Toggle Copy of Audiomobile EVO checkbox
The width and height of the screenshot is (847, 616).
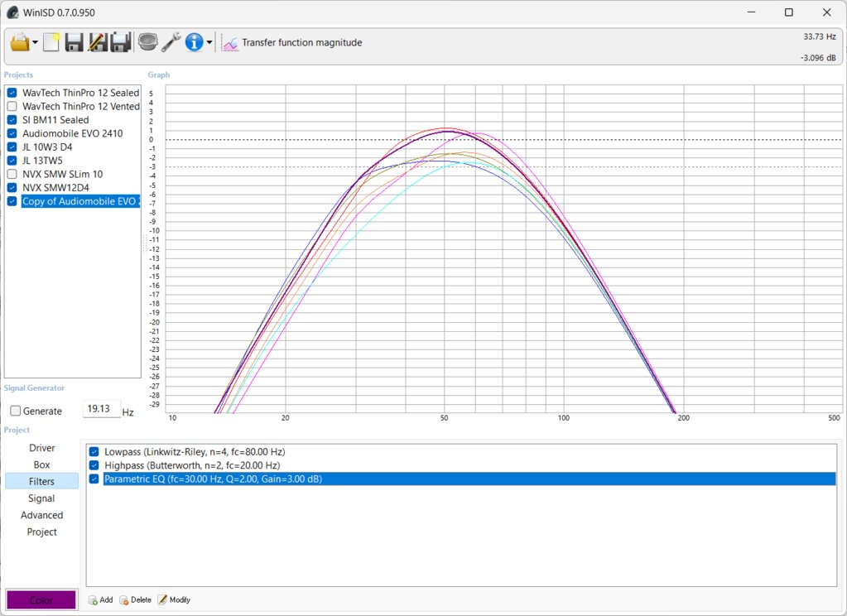point(12,201)
